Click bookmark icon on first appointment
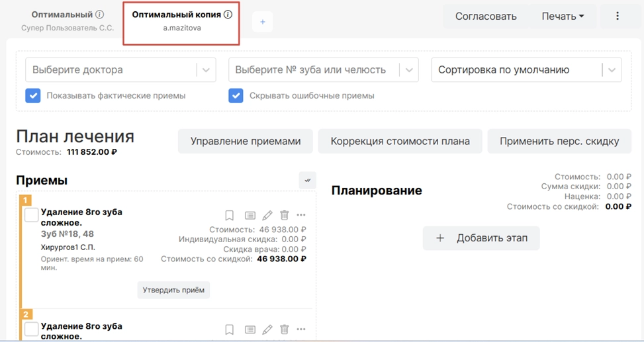 coord(229,216)
